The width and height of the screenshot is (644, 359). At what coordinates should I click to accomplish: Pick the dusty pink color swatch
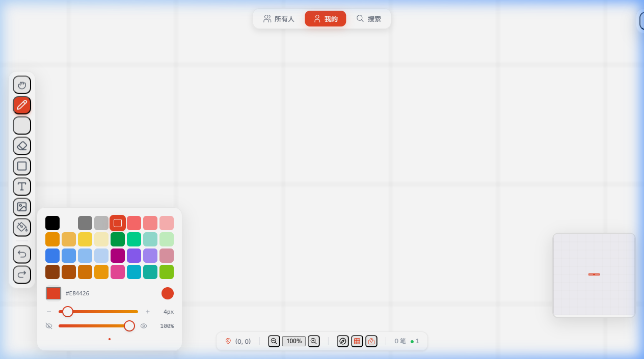(x=167, y=256)
